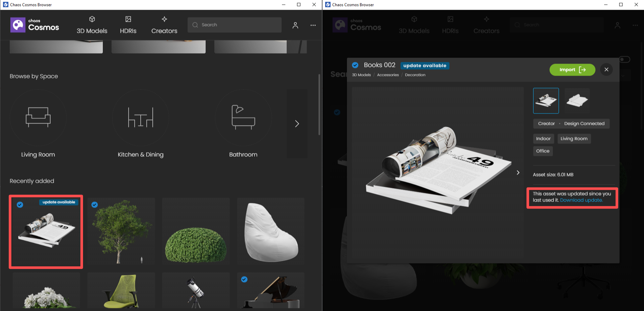Click the Indoor tag
This screenshot has height=311, width=644.
(543, 139)
